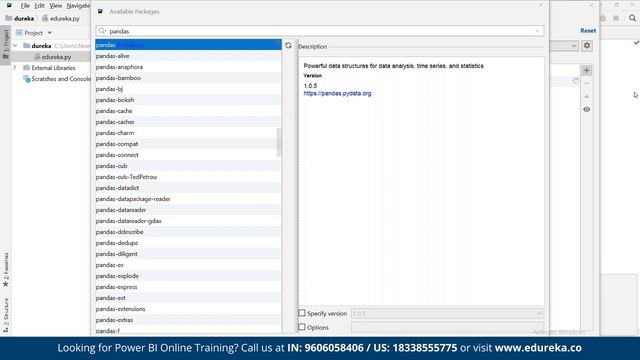The image size is (640, 360).
Task: Open the File menu
Action: (x=25, y=6)
